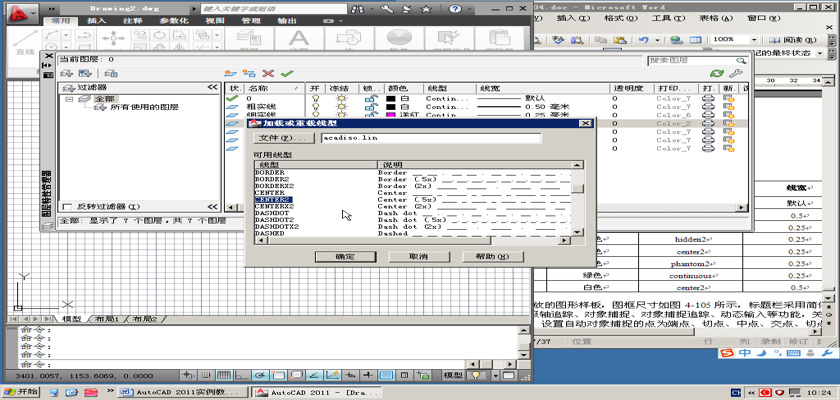Click Infer Constraints icon in status bar

click(x=188, y=375)
